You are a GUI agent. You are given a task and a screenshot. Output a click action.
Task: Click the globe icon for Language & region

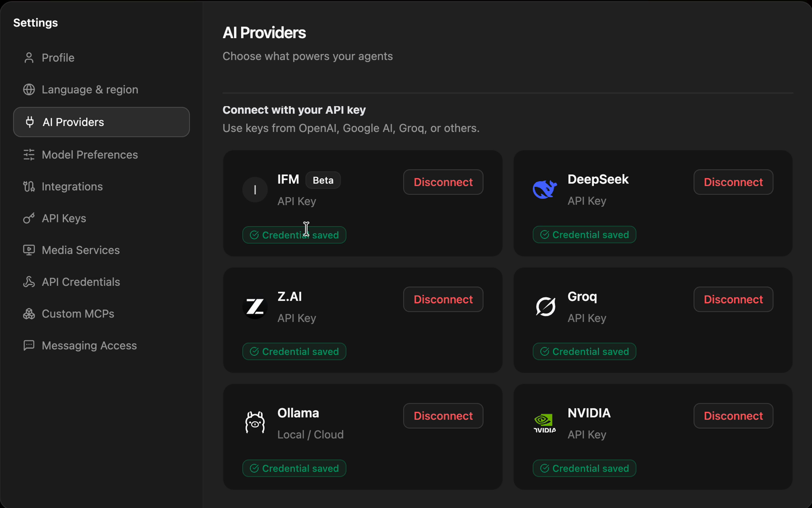pos(29,89)
